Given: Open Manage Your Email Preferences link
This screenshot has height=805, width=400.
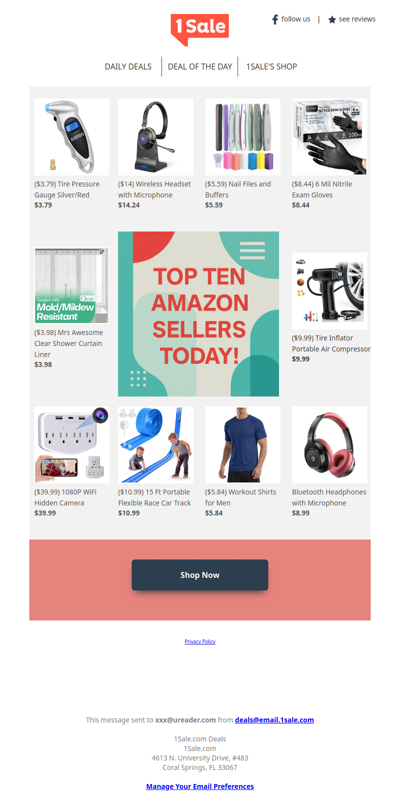Looking at the screenshot, I should [x=200, y=787].
